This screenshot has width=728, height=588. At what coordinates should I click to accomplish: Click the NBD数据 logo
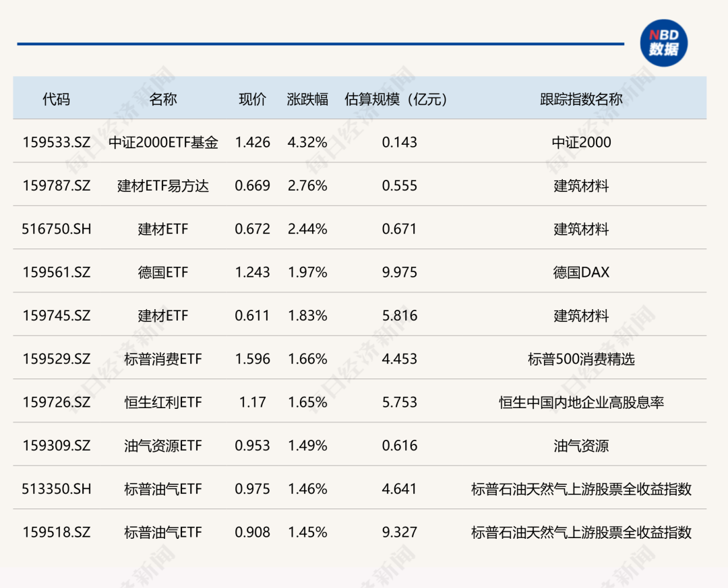pos(663,42)
